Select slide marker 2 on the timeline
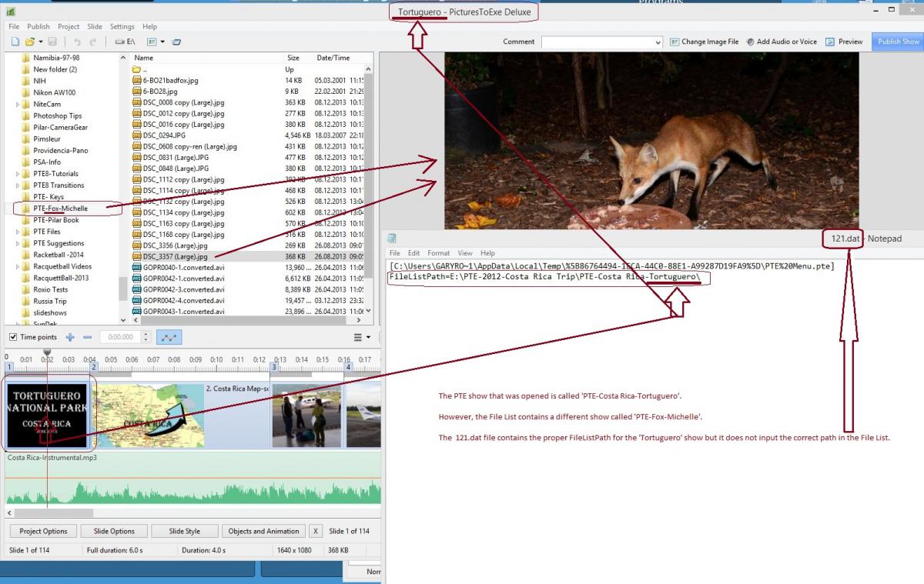924x584 pixels. tap(93, 368)
